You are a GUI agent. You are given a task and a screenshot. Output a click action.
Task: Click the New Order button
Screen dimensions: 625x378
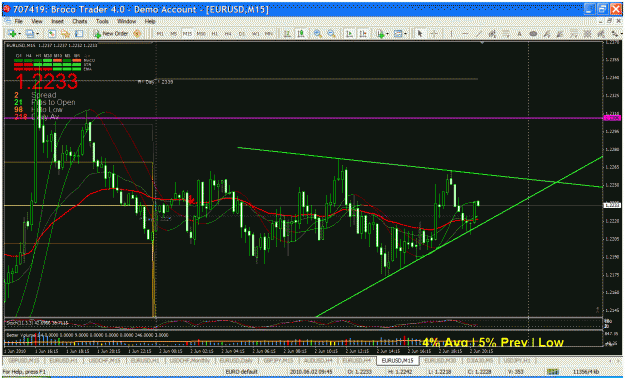point(111,34)
